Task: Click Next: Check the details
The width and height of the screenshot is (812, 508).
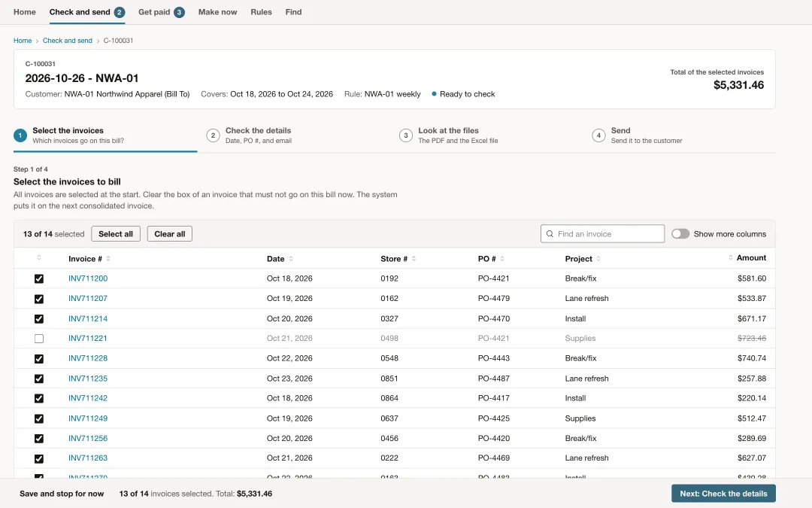Action: pyautogui.click(x=723, y=494)
